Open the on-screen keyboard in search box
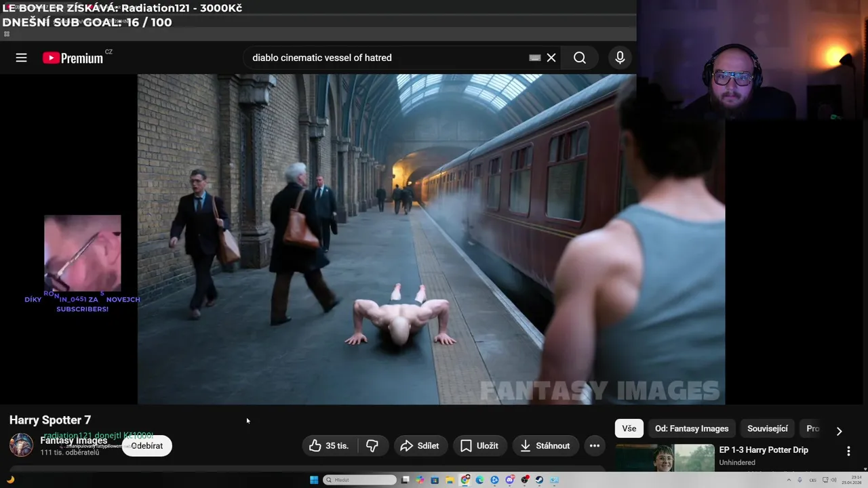The height and width of the screenshot is (488, 868). [x=534, y=58]
